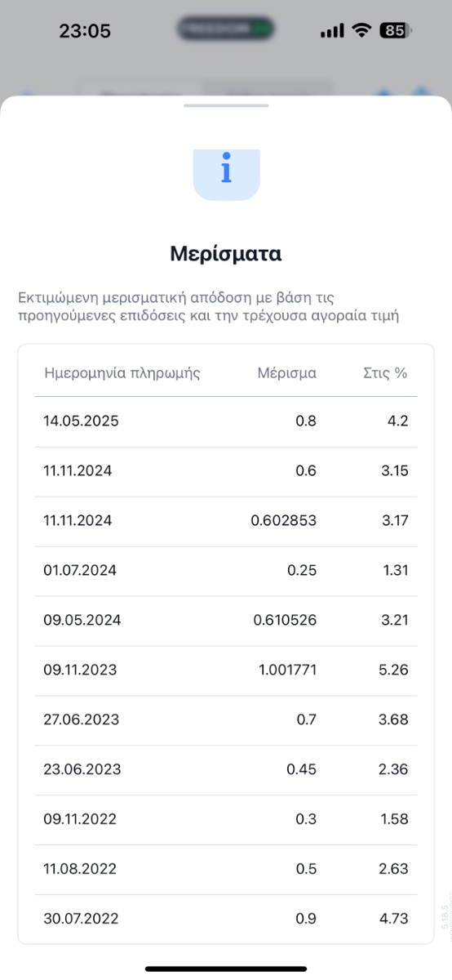Tap the 5.26 percent yield value
The height and width of the screenshot is (980, 452).
tap(395, 670)
